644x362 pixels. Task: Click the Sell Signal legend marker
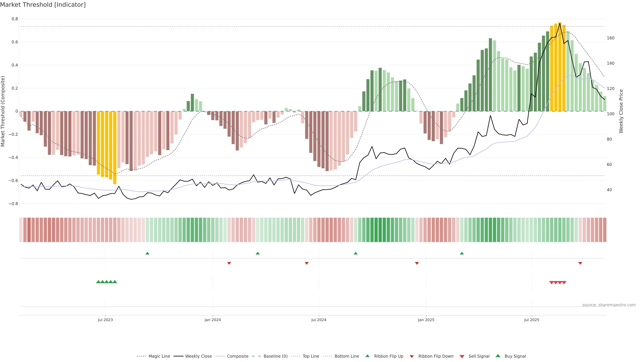click(x=462, y=356)
